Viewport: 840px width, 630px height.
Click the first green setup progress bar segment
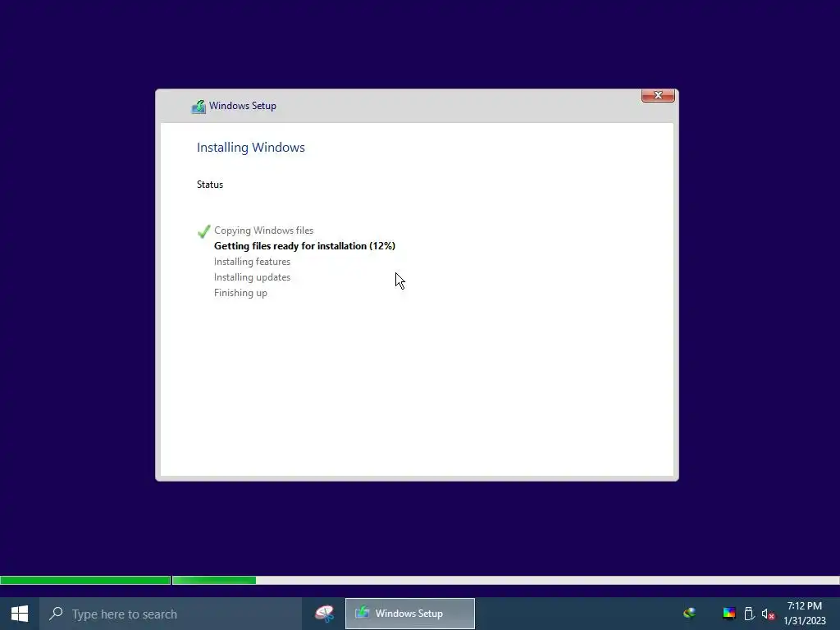click(x=85, y=580)
